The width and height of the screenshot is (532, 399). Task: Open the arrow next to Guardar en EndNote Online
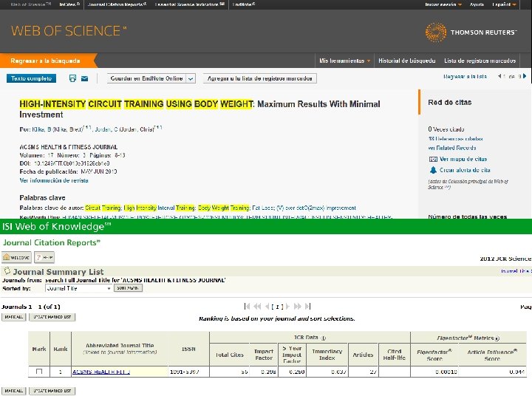coord(191,79)
